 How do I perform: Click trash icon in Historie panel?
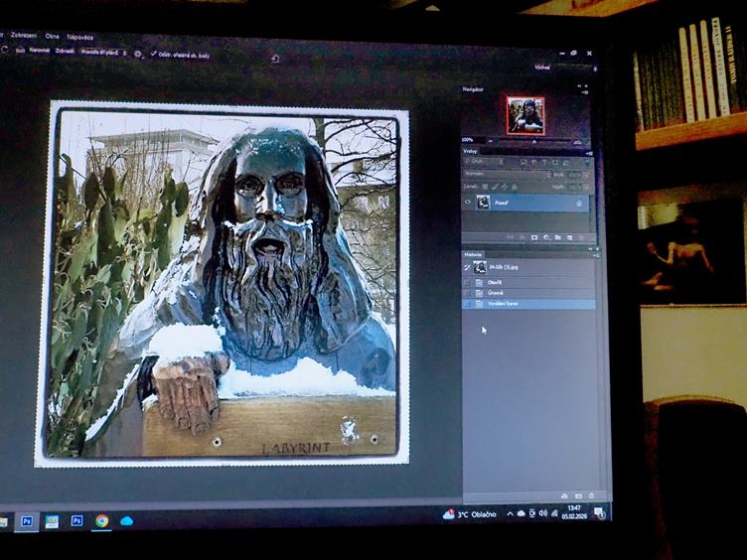coord(592,494)
